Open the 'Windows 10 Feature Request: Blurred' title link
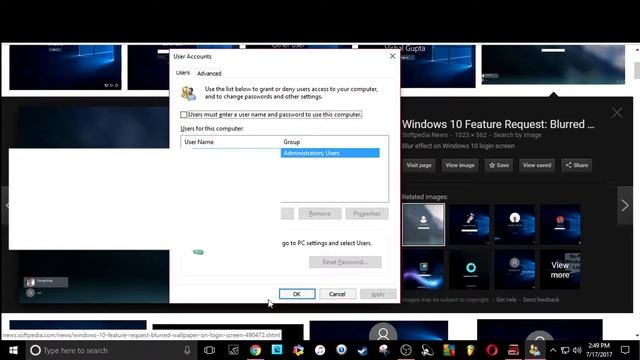 coord(498,124)
